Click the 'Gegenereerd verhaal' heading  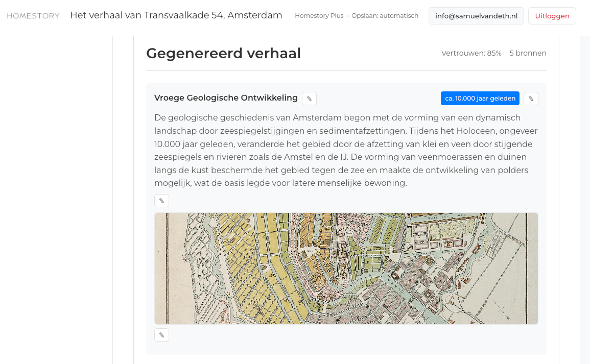(223, 53)
